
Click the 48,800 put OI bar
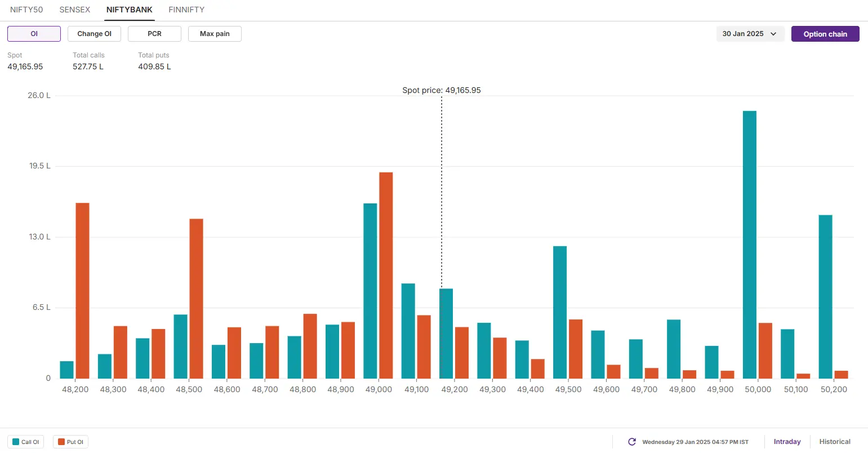click(x=310, y=346)
